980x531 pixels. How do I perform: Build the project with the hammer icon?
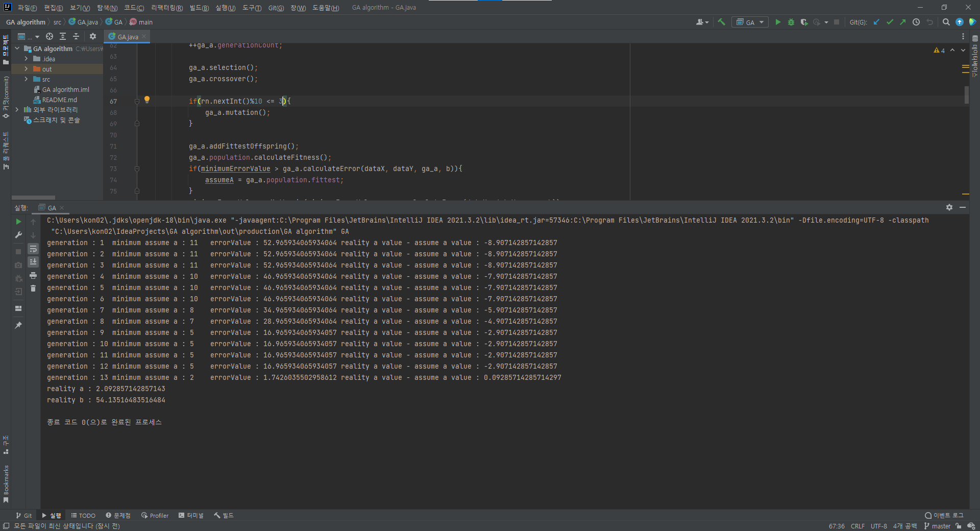(x=721, y=22)
